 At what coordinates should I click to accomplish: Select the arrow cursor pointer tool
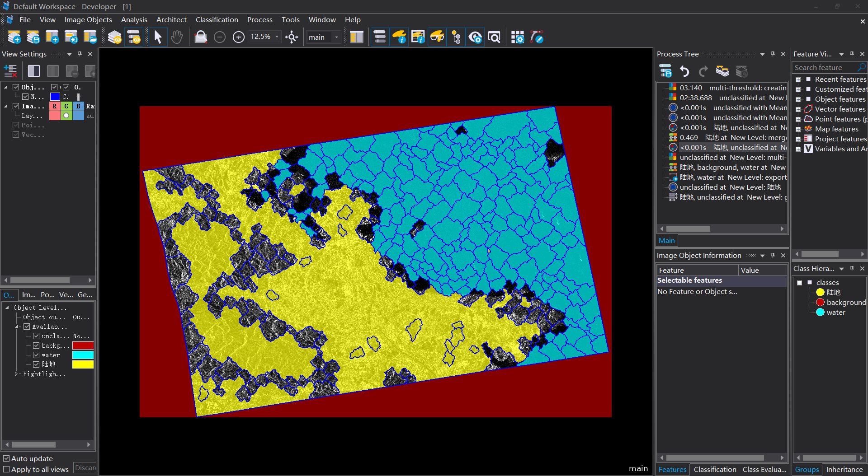click(x=158, y=37)
